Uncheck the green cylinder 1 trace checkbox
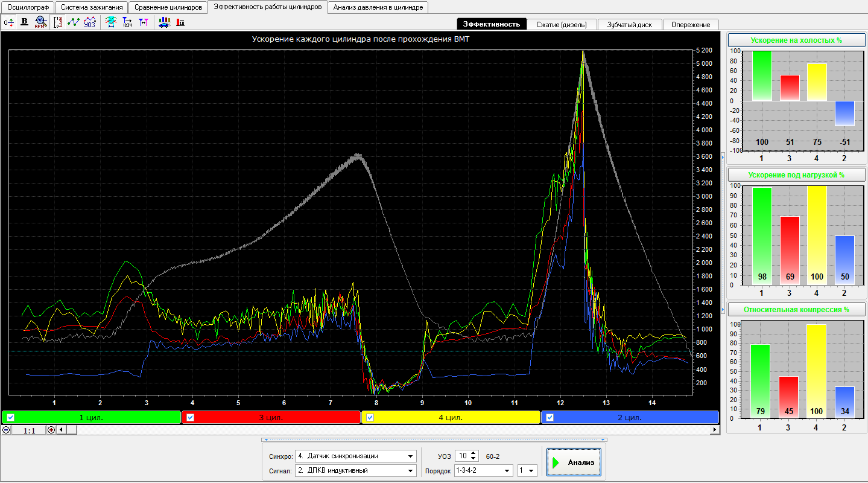Viewport: 868px width, 483px height. 10,417
